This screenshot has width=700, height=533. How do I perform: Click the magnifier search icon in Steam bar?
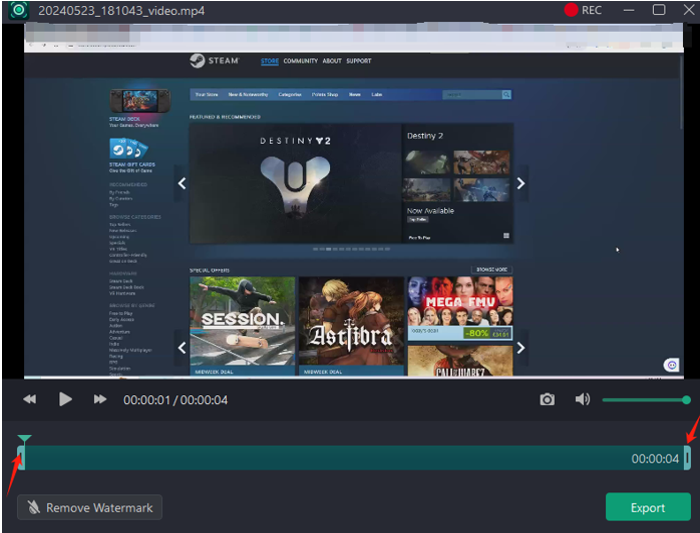[506, 95]
